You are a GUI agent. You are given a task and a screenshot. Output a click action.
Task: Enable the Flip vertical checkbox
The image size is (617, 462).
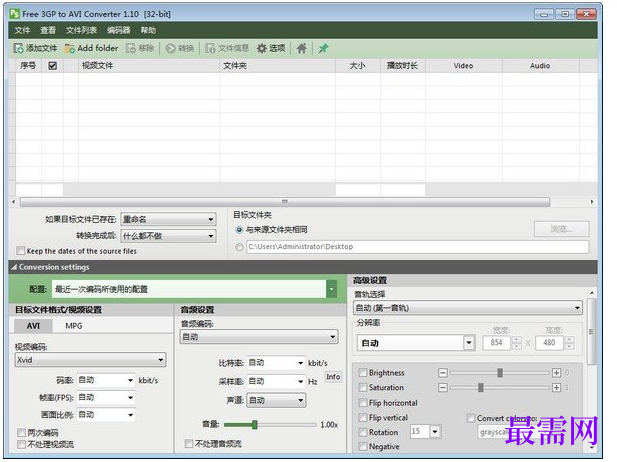(363, 418)
